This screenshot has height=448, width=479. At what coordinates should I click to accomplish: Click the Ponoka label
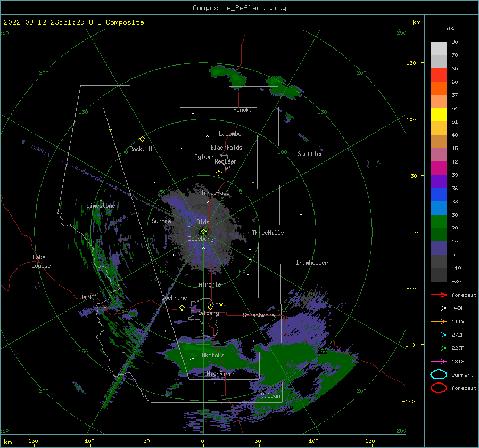[243, 110]
